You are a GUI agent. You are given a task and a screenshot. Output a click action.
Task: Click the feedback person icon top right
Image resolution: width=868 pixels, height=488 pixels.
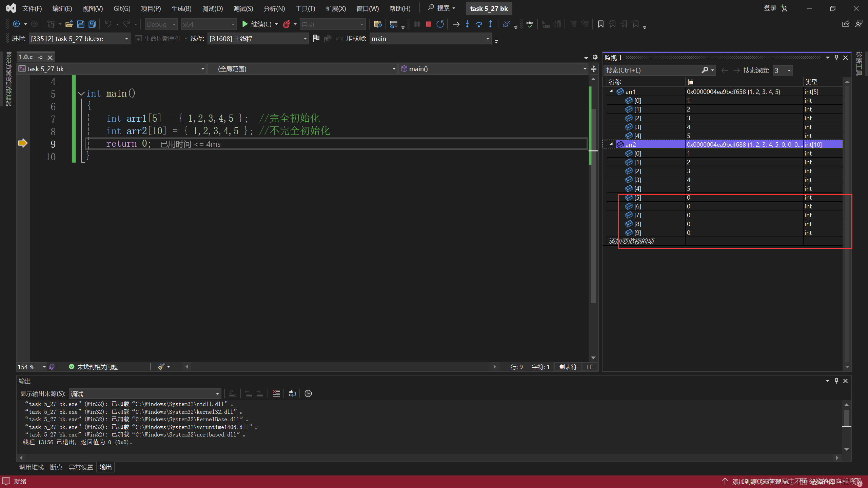859,24
